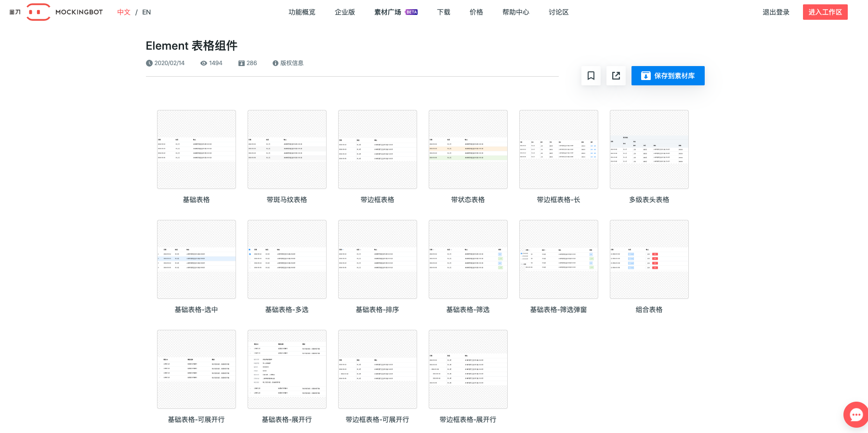Open the 下载 page
The image size is (868, 433).
pyautogui.click(x=444, y=12)
